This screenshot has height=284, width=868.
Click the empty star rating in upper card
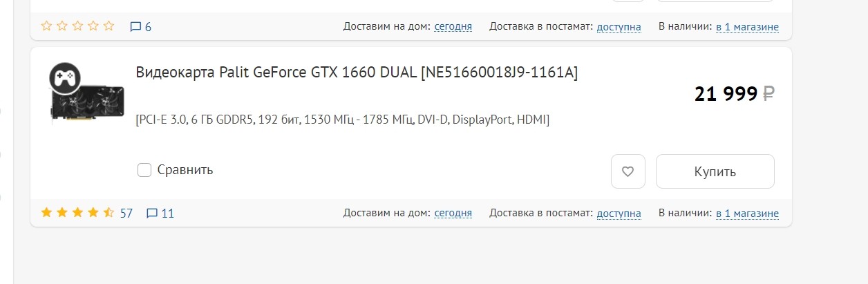tap(77, 26)
